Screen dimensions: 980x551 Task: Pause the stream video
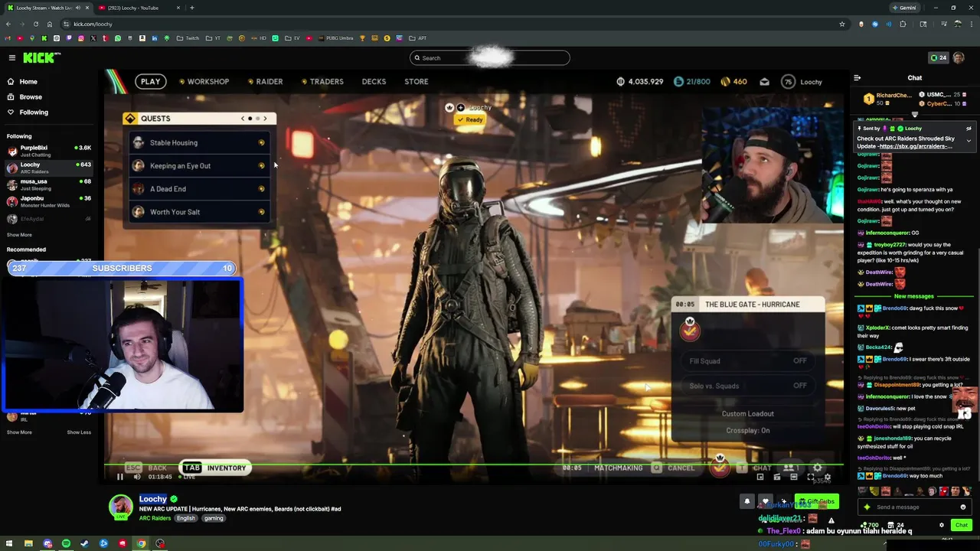[x=119, y=477]
